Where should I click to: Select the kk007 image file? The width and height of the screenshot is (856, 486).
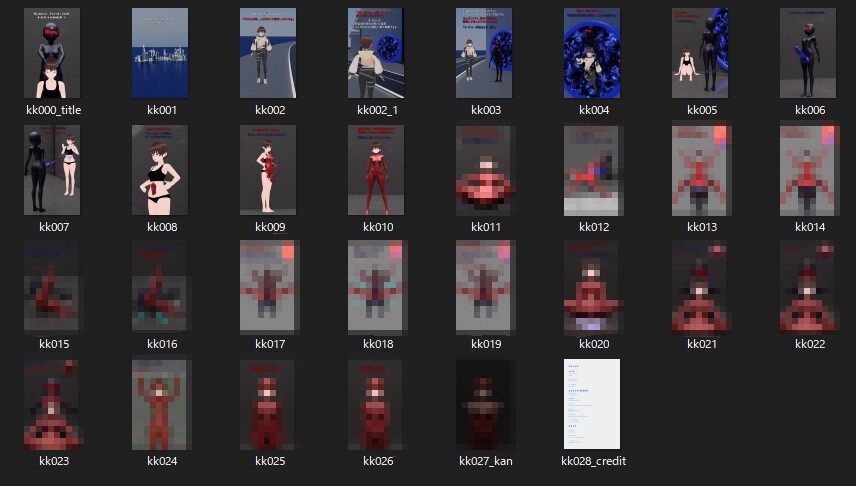click(52, 170)
